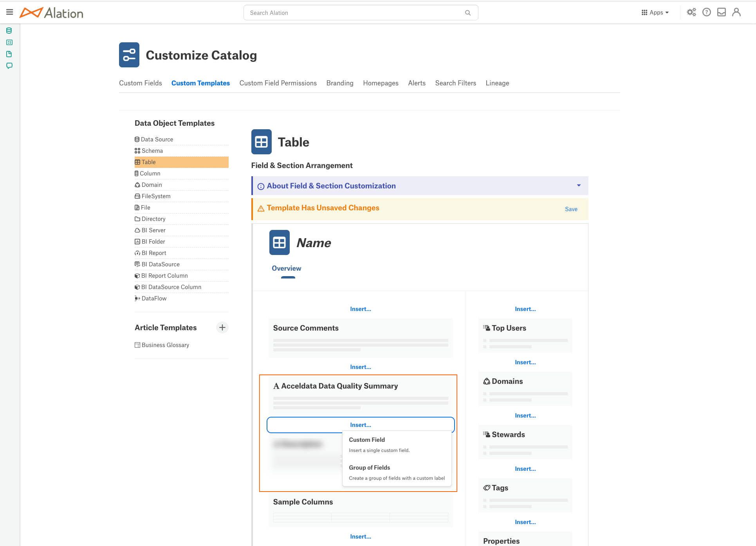Viewport: 756px width, 546px height.
Task: Open the Apps dropdown
Action: tap(655, 13)
